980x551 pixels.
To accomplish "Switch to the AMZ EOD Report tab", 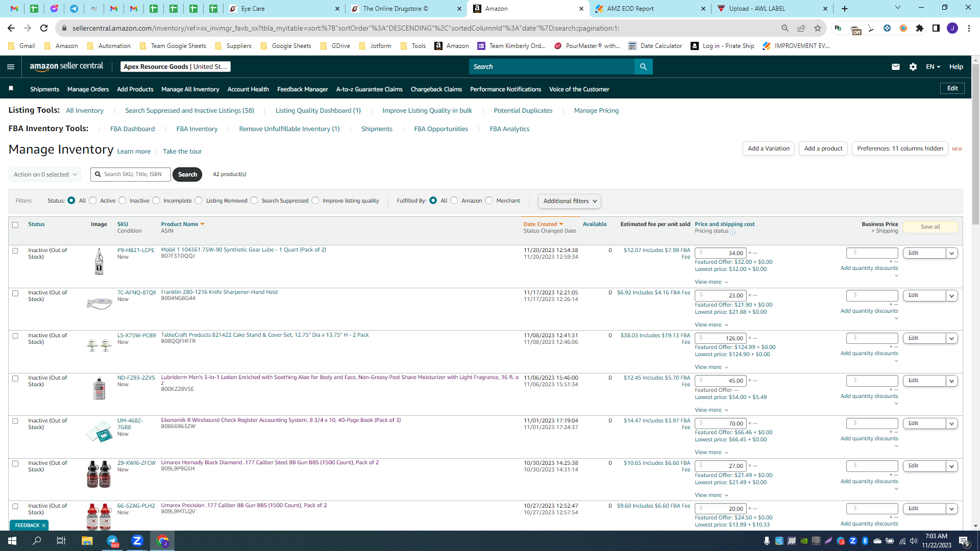I will (650, 9).
